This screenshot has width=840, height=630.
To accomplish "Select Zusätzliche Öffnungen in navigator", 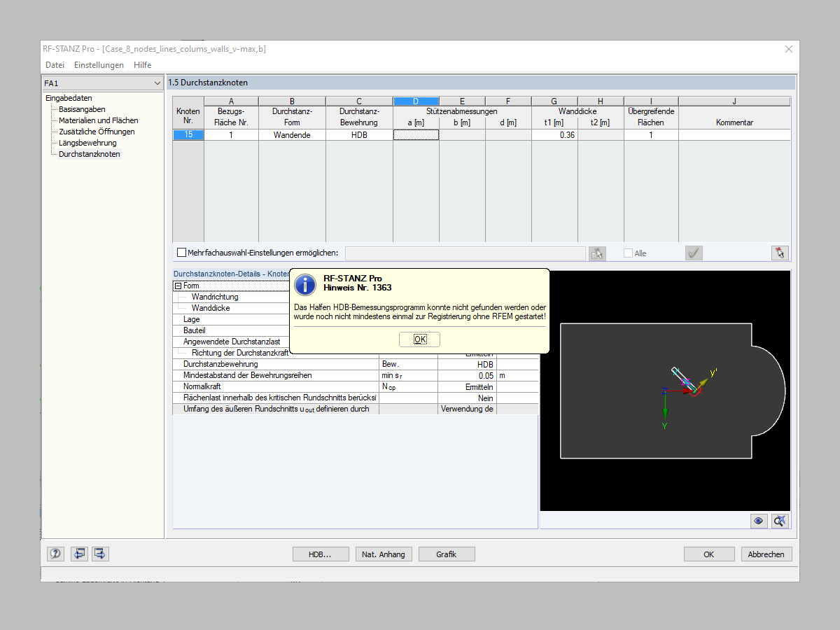I will [97, 132].
